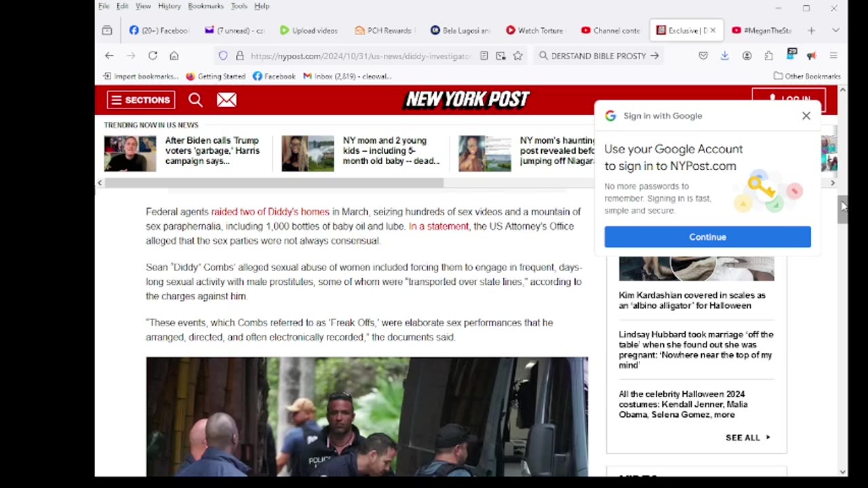Toggle reader view for this article
The image size is (868, 488).
tap(484, 56)
